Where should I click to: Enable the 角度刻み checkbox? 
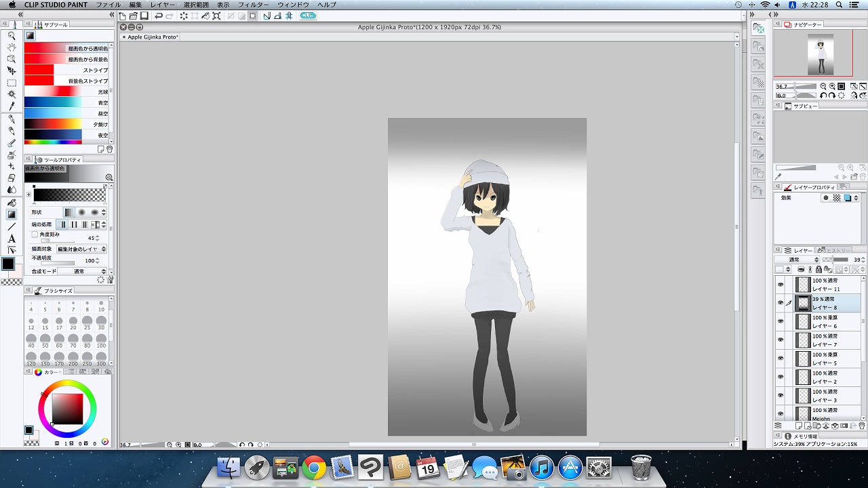(35, 235)
